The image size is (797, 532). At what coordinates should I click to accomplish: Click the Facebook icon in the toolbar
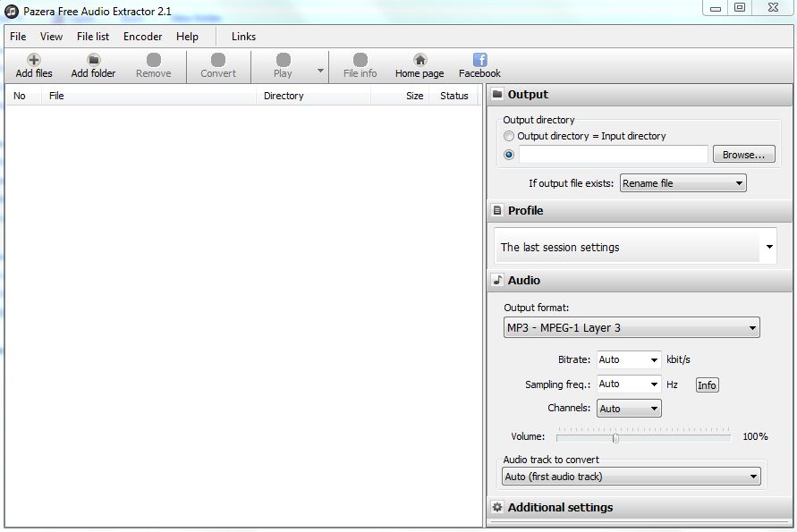pos(479,66)
